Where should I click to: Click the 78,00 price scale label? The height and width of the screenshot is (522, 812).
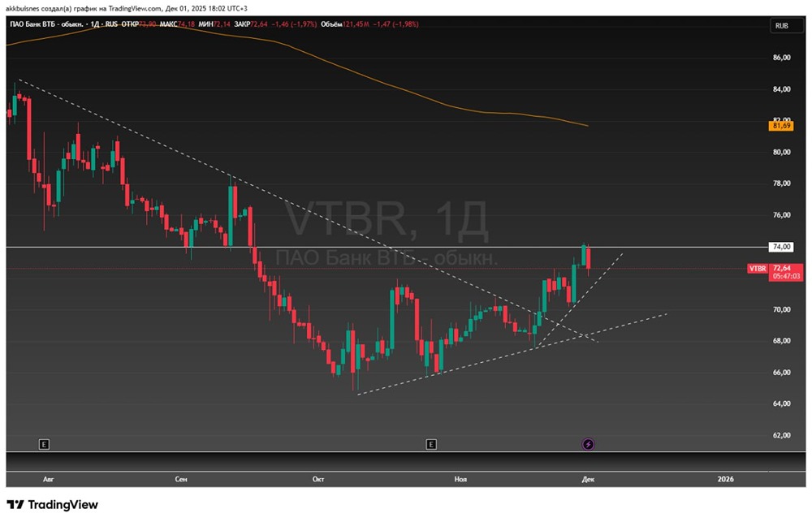click(781, 183)
